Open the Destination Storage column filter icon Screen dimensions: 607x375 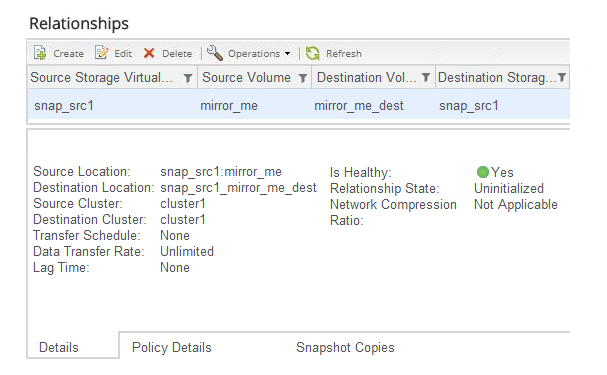pyautogui.click(x=562, y=77)
